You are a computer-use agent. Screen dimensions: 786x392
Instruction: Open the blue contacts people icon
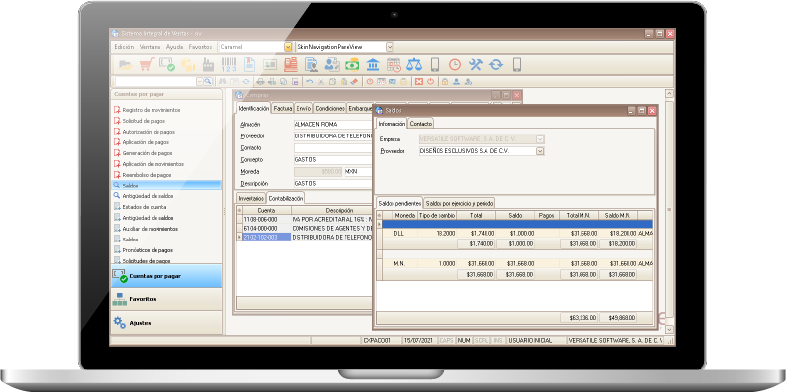[332, 65]
